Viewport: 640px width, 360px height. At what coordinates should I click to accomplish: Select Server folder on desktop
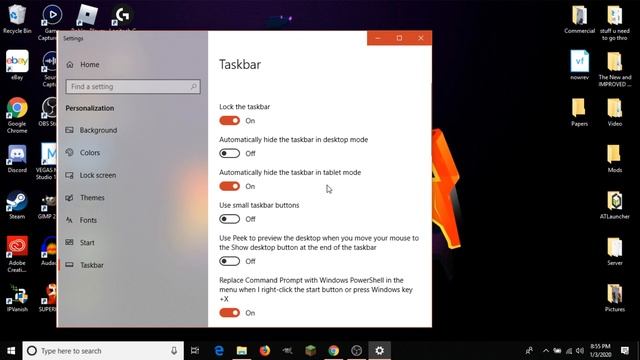tap(615, 251)
